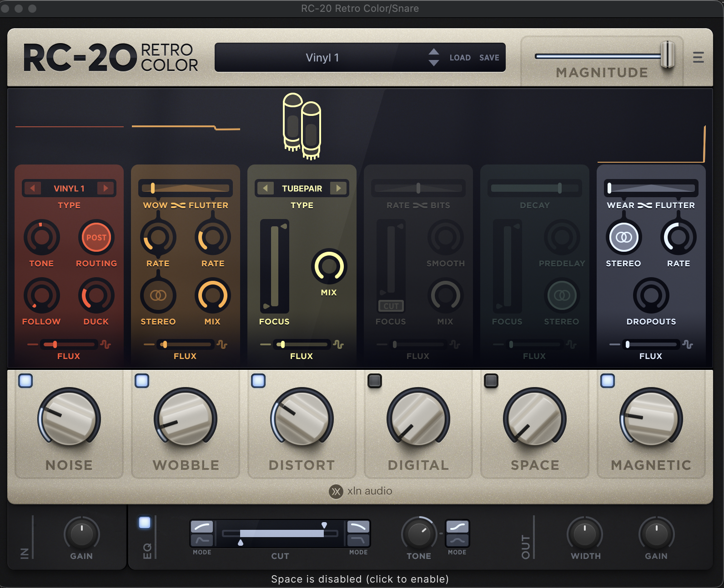Select next noise type right of VINYL 1
Screen dimensions: 724x588
pyautogui.click(x=106, y=188)
